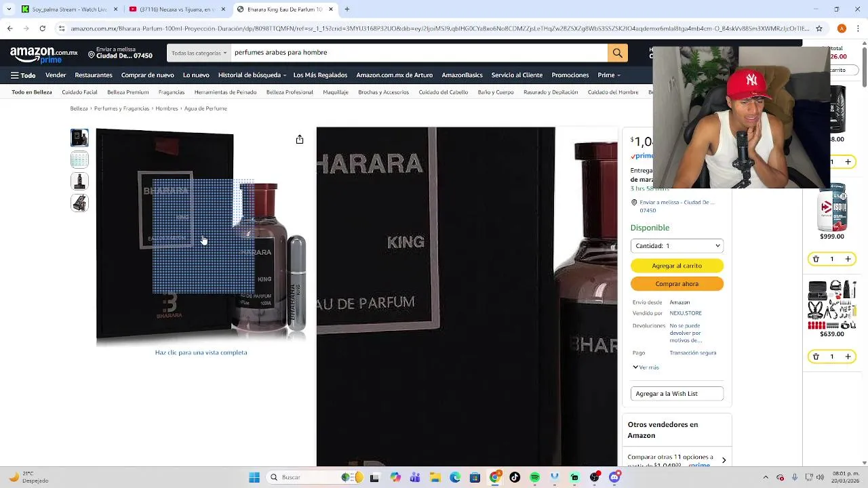Open the NEXU.STORE seller link
868x488 pixels.
(686, 313)
